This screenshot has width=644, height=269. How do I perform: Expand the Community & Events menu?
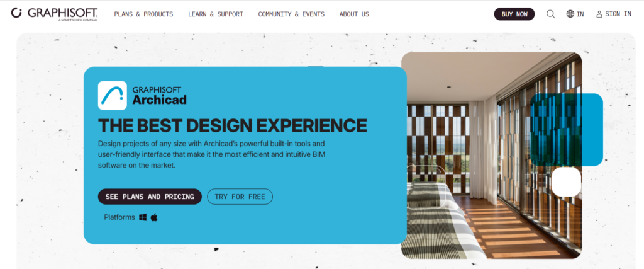(x=291, y=14)
